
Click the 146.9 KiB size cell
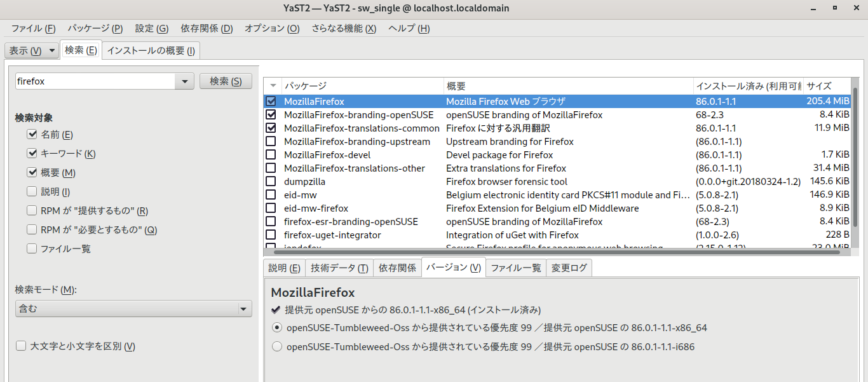coord(828,195)
